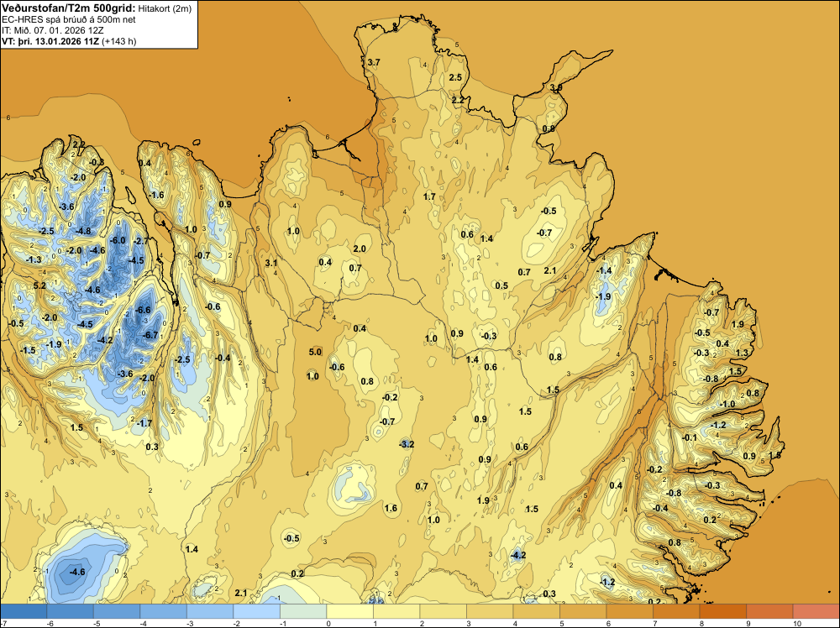
Task: Click the 'Hitakort (2m)' label in header
Action: pos(165,8)
